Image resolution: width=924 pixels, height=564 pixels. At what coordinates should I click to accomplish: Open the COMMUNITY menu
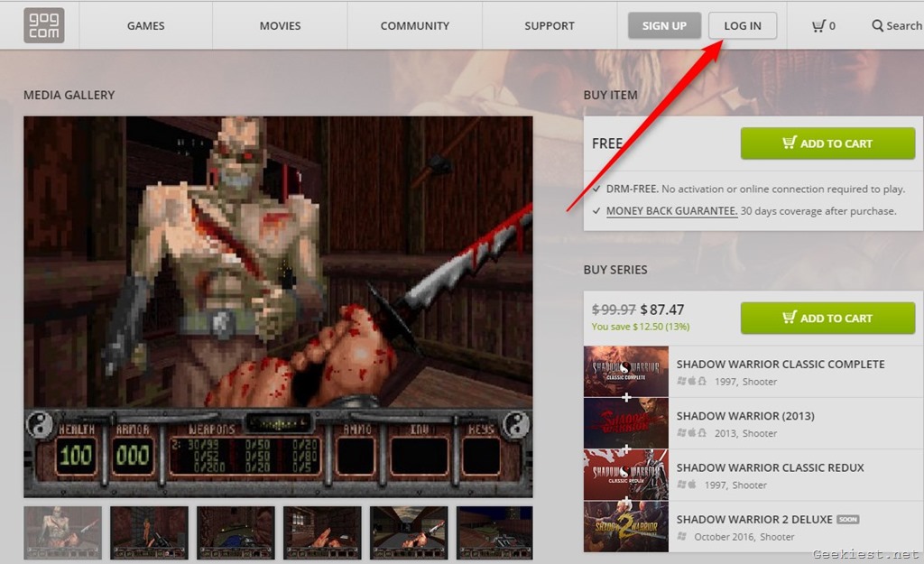click(x=414, y=26)
